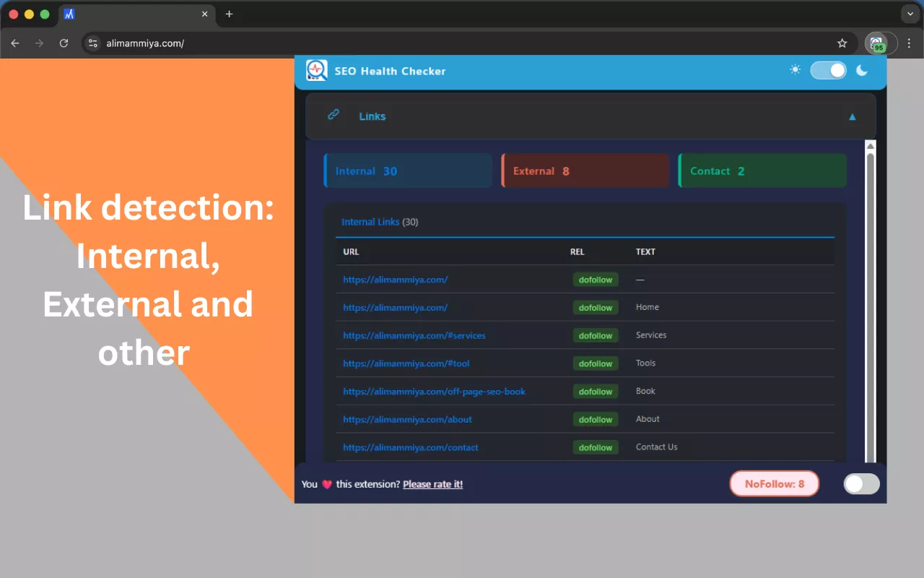Click the SEO Health Checker logo icon

point(316,70)
